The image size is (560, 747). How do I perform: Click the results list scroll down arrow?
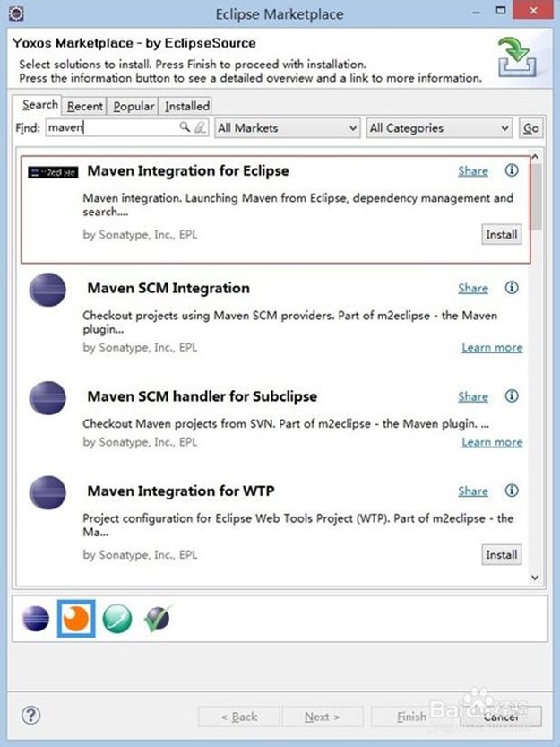pyautogui.click(x=535, y=578)
